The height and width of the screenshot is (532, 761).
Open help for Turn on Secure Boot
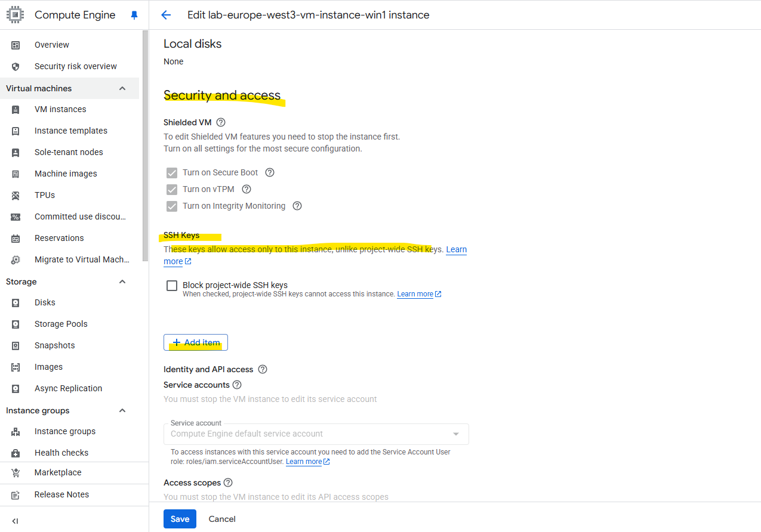(x=269, y=172)
